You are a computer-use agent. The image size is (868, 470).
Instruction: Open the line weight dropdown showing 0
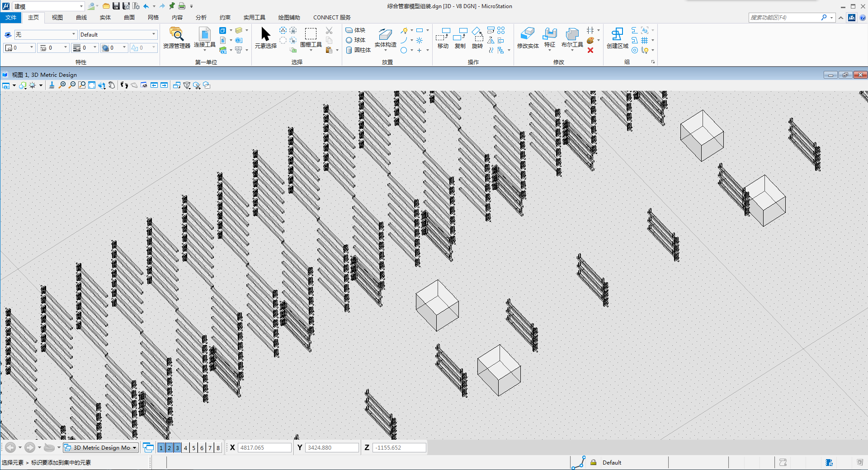click(85, 47)
